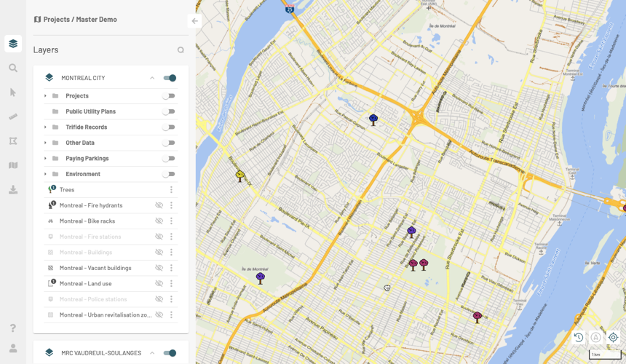The height and width of the screenshot is (364, 626).
Task: Activate the ruler measurement tool
Action: pos(13,116)
